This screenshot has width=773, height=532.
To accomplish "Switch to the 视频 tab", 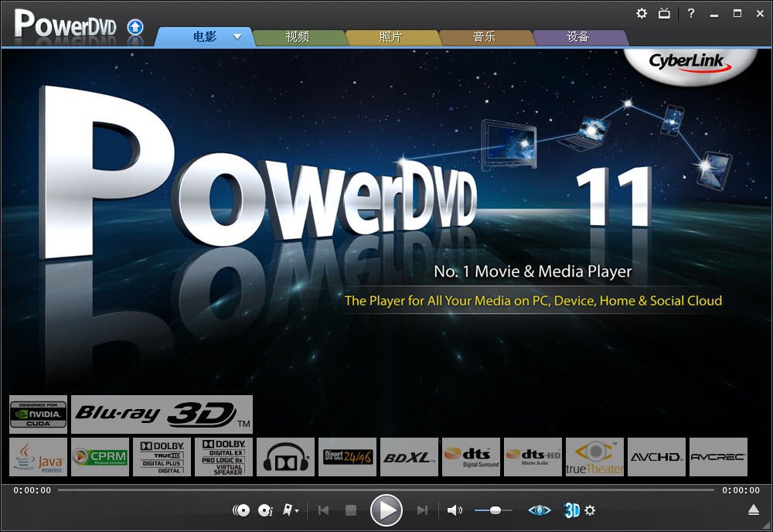I will pos(298,37).
